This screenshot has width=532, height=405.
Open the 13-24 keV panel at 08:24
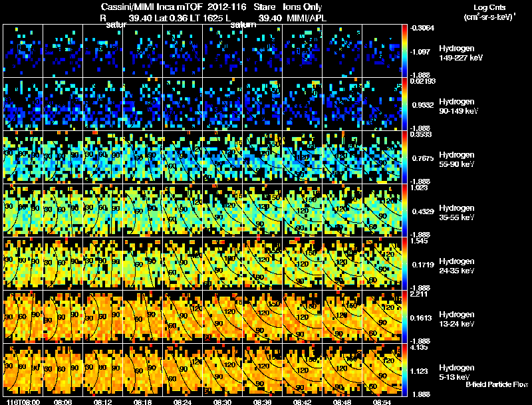tap(182, 317)
